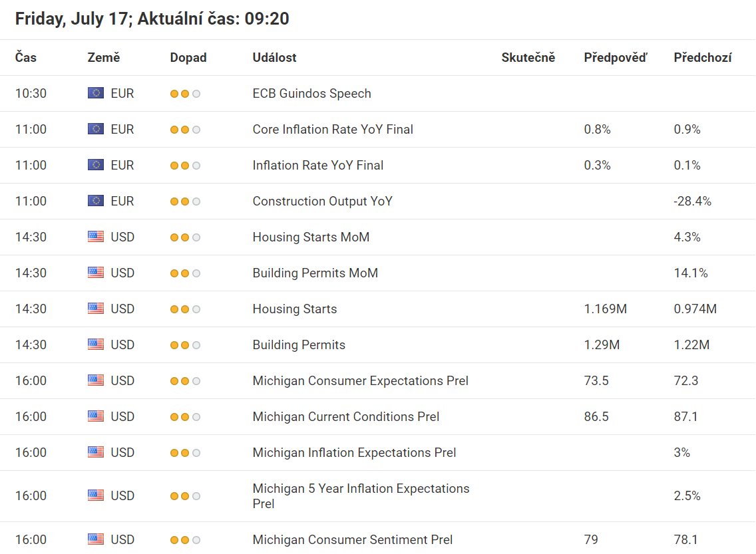
Task: Click the US flag beside Michigan Consumer Sentiment Prel
Action: 96,540
